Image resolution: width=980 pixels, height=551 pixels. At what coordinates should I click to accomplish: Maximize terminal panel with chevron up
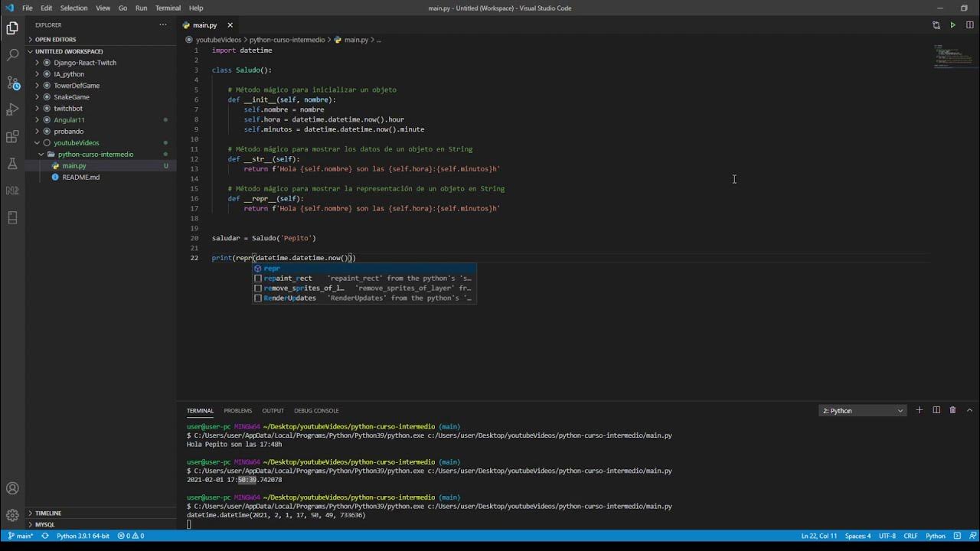pos(970,410)
